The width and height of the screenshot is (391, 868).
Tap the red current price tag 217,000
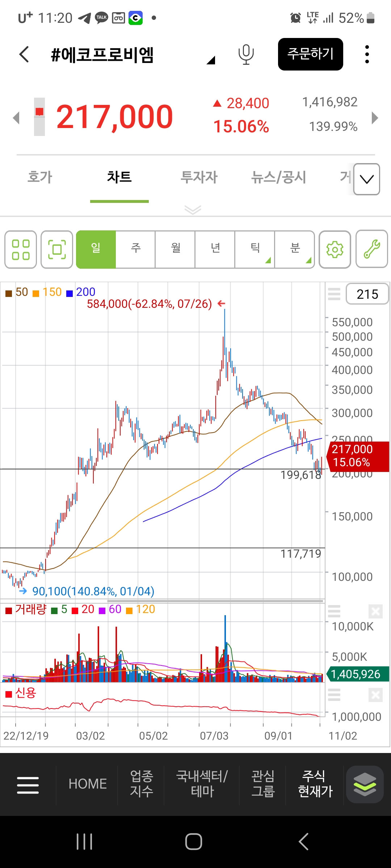click(358, 456)
